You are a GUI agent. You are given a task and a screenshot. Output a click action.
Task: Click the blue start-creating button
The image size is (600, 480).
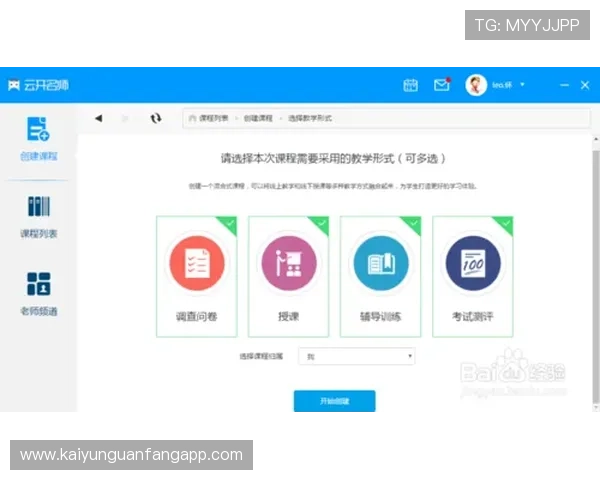click(334, 401)
